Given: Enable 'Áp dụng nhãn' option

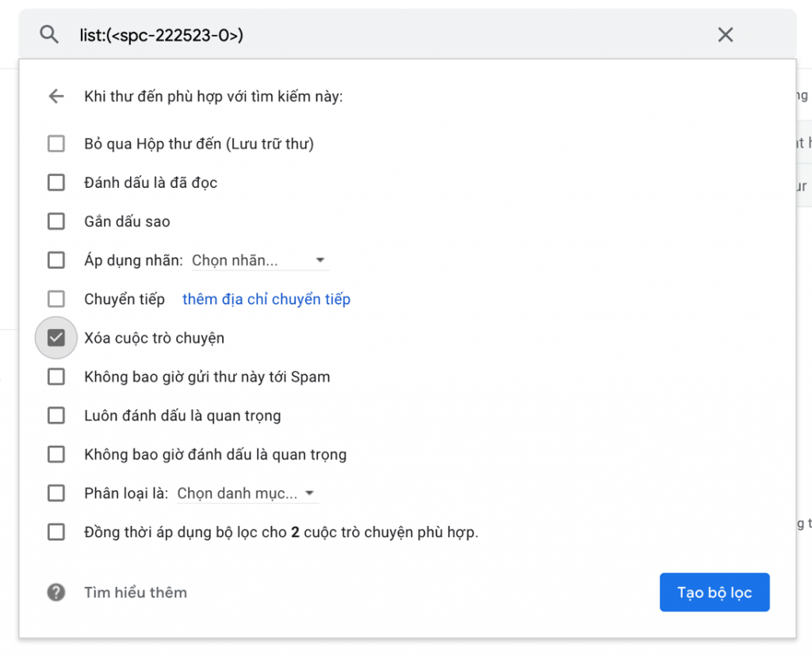Looking at the screenshot, I should tap(56, 260).
